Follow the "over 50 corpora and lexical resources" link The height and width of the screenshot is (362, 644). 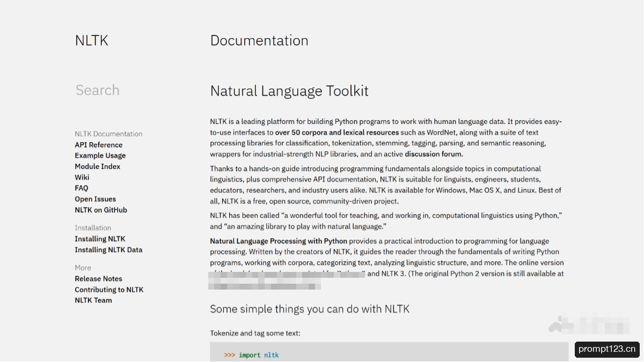point(337,132)
